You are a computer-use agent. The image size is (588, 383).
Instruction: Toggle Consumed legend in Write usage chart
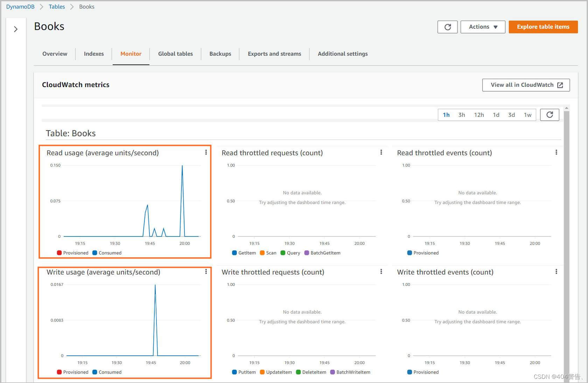(x=107, y=372)
